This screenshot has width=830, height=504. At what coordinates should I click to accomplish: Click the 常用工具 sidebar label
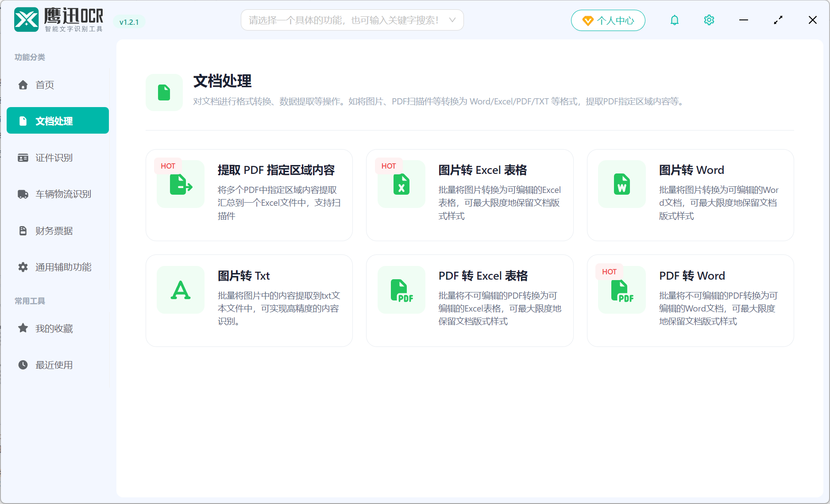30,301
